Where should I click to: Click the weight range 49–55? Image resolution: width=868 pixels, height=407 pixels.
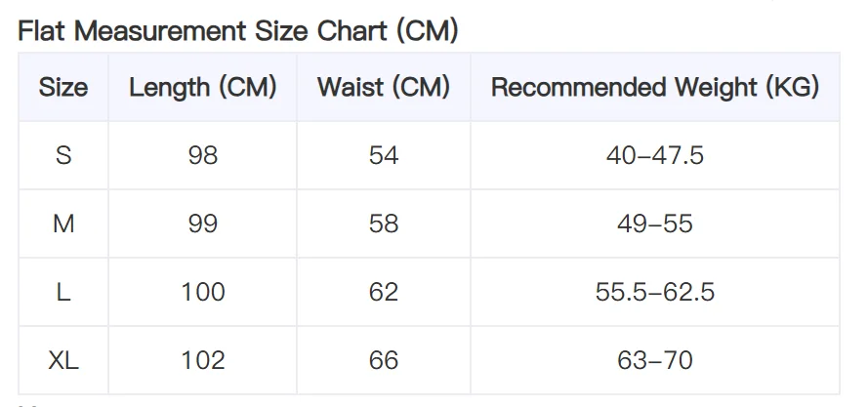[654, 224]
